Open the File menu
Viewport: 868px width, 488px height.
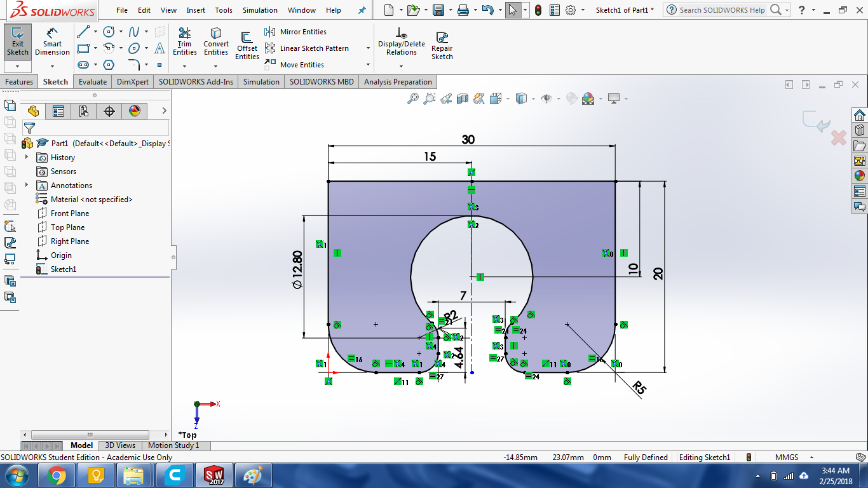(122, 10)
